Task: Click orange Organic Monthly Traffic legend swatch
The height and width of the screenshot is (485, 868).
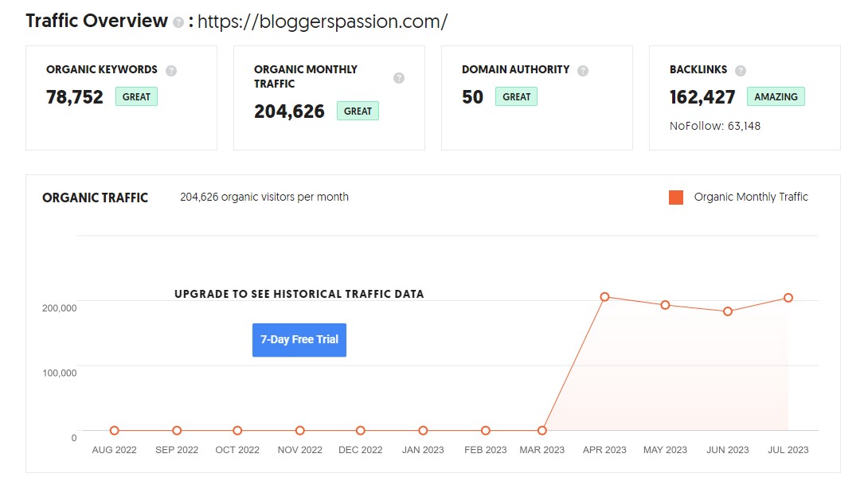Action: coord(676,197)
